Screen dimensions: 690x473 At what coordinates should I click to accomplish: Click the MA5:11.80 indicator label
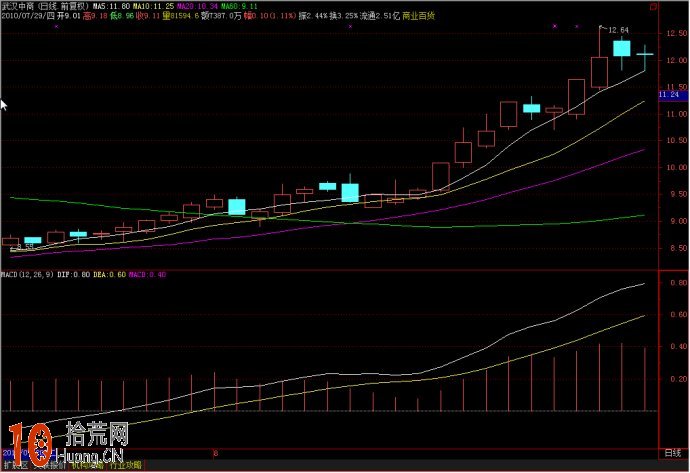click(111, 6)
